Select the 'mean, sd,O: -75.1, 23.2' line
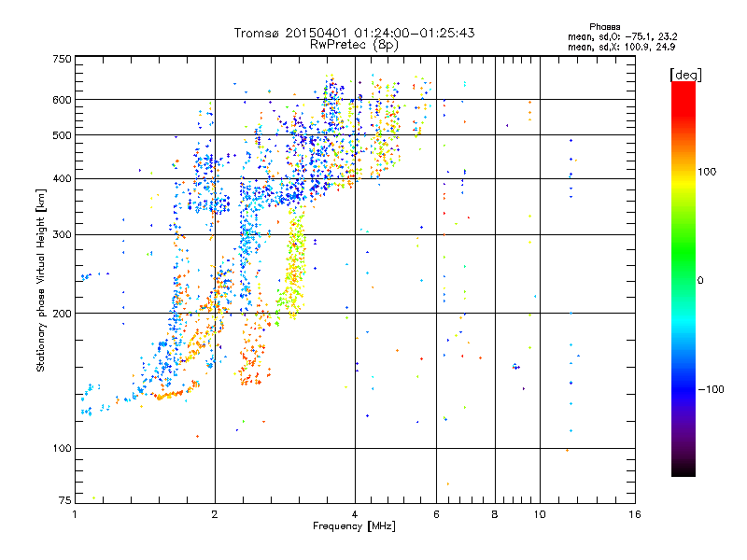 [622, 36]
